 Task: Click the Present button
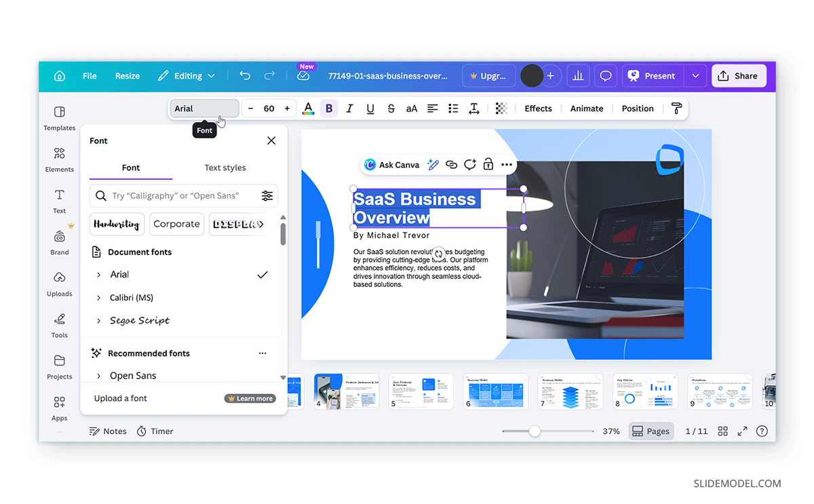tap(652, 76)
